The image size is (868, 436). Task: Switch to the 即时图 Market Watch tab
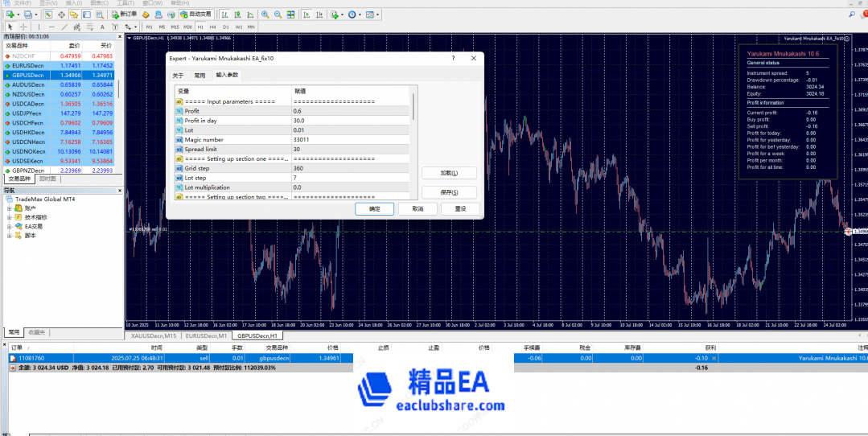pyautogui.click(x=48, y=179)
